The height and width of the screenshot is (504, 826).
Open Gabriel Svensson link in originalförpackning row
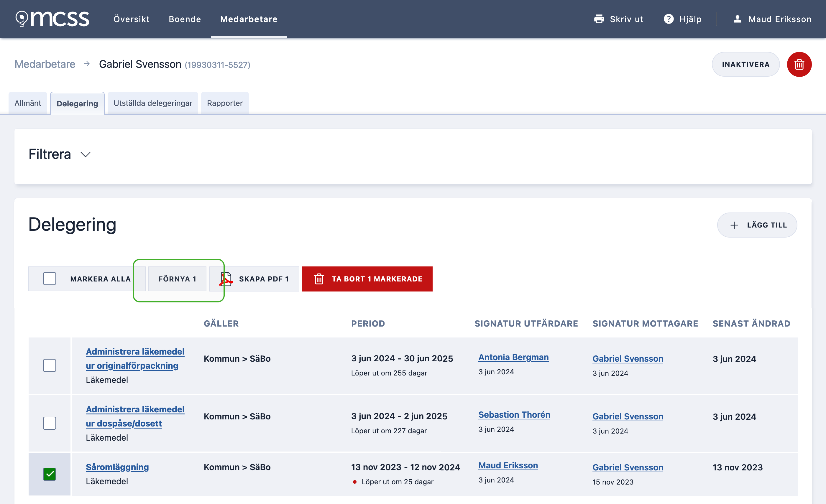(628, 359)
